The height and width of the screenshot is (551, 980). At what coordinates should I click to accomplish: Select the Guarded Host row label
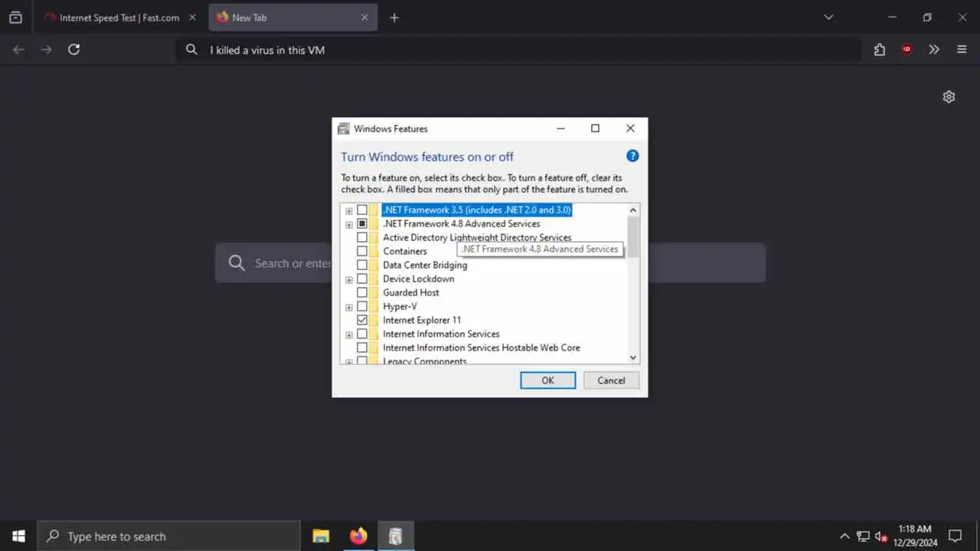click(411, 292)
